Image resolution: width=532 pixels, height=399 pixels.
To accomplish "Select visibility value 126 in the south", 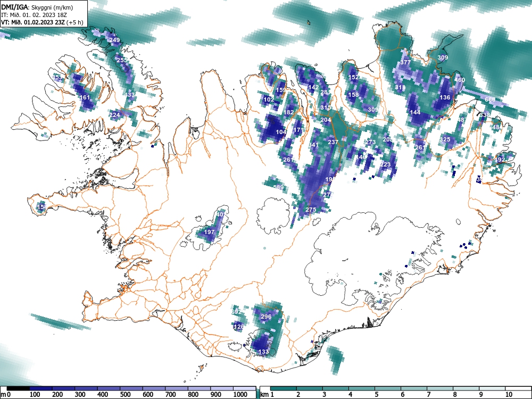I will 239,327.
